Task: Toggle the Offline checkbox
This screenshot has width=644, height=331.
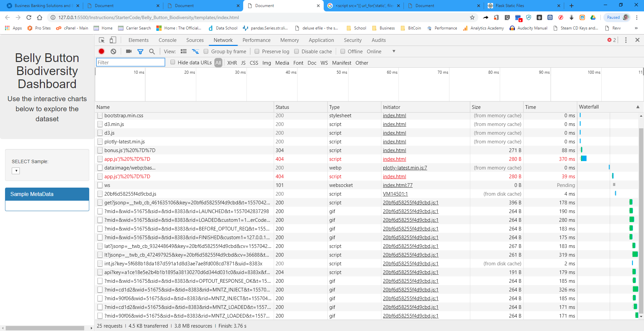Action: tap(343, 51)
